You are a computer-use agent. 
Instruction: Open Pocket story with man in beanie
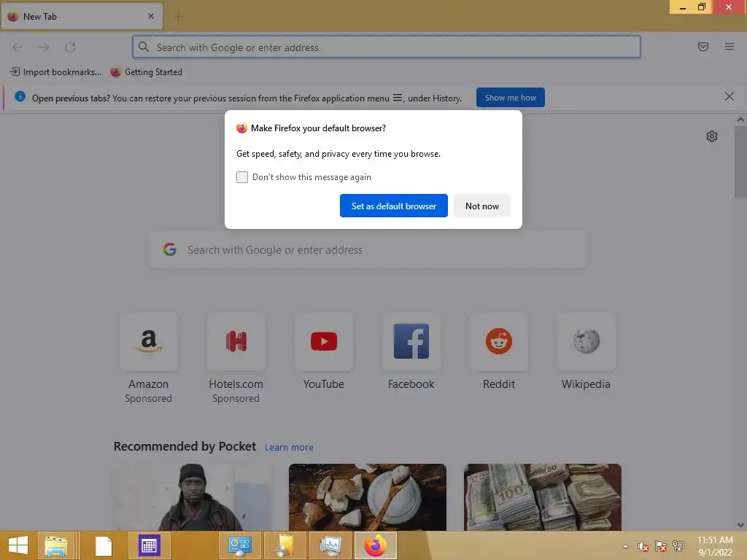[192, 497]
